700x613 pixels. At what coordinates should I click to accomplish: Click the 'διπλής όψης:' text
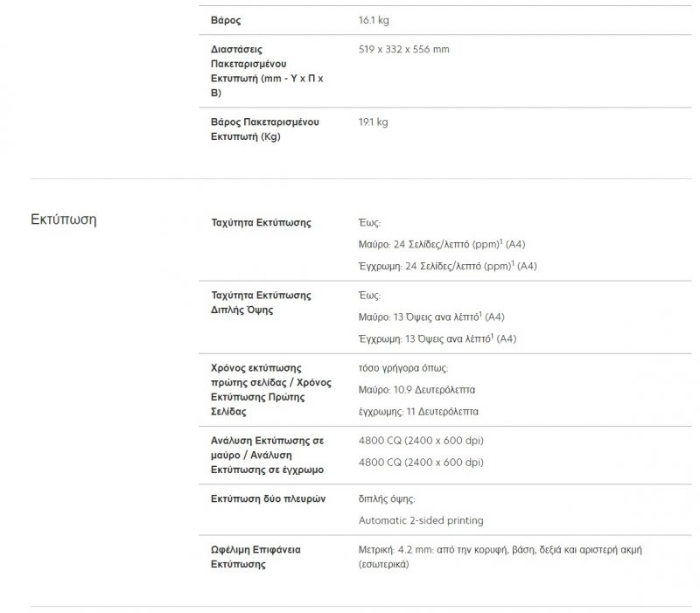[387, 498]
